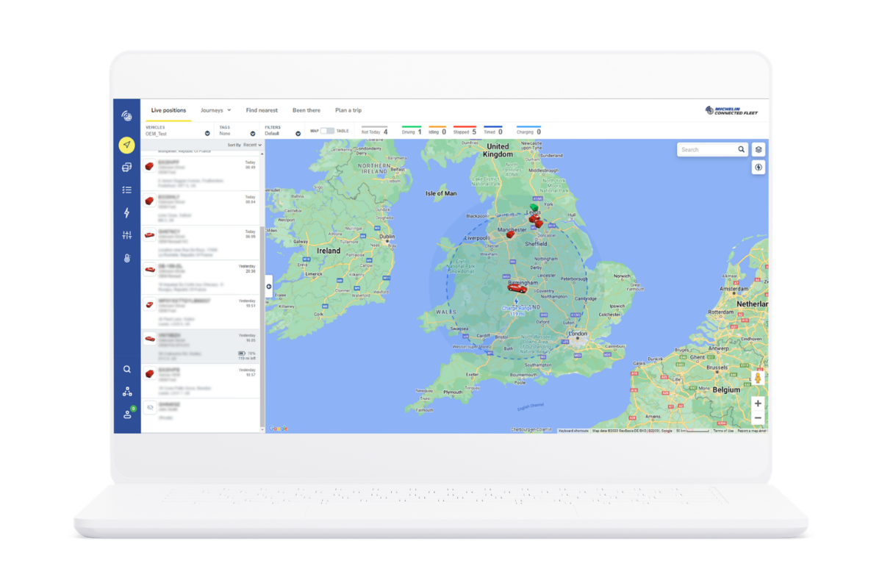Click the search magnifier in map search box

point(741,149)
